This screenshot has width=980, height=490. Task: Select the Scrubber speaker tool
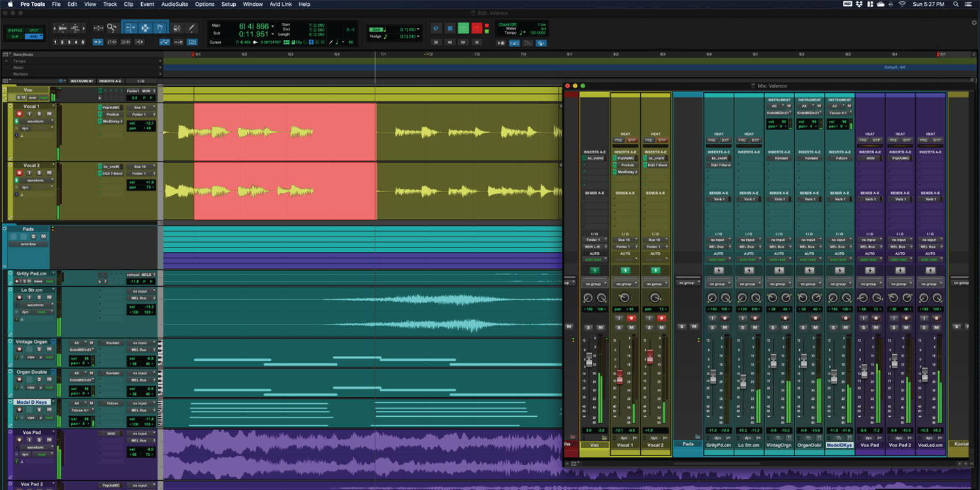click(176, 27)
